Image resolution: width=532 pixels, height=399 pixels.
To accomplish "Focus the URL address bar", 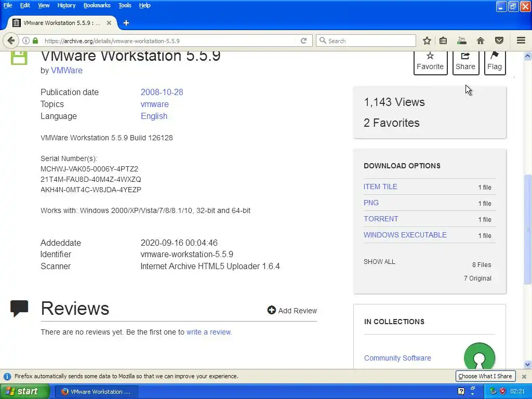I will [x=170, y=41].
